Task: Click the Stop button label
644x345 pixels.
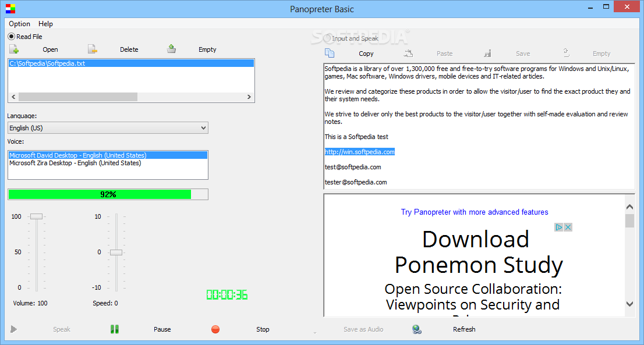Action: tap(263, 329)
